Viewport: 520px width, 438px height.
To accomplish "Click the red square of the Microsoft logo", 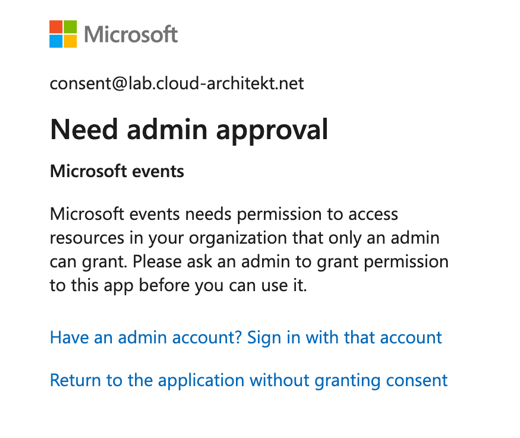I will [x=56, y=27].
